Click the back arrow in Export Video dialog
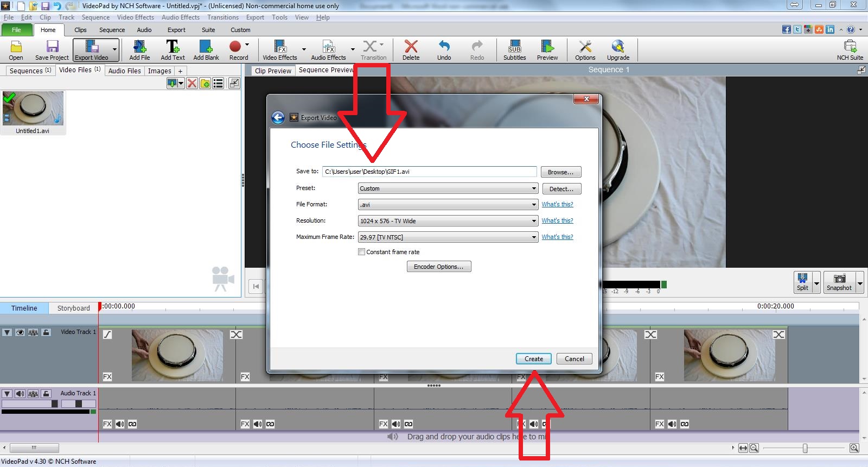This screenshot has width=868, height=467. pyautogui.click(x=278, y=117)
